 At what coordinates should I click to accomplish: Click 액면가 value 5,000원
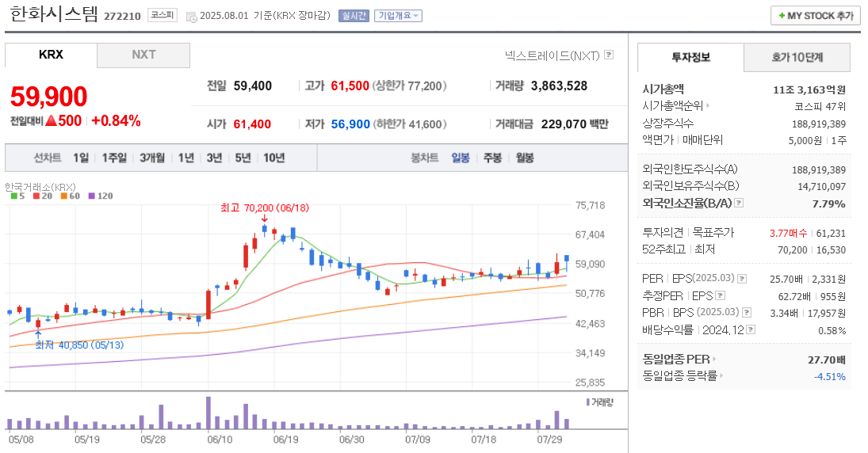point(805,140)
